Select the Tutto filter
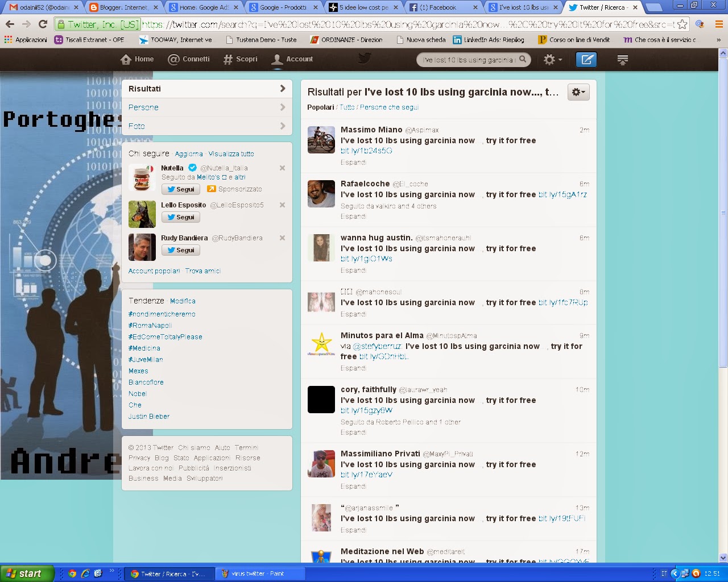Screen dimensions: 728x582 pyautogui.click(x=347, y=107)
